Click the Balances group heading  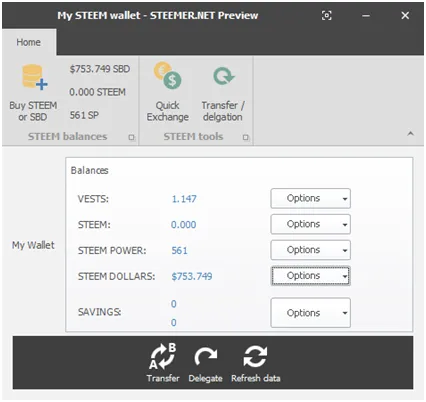[x=89, y=170]
